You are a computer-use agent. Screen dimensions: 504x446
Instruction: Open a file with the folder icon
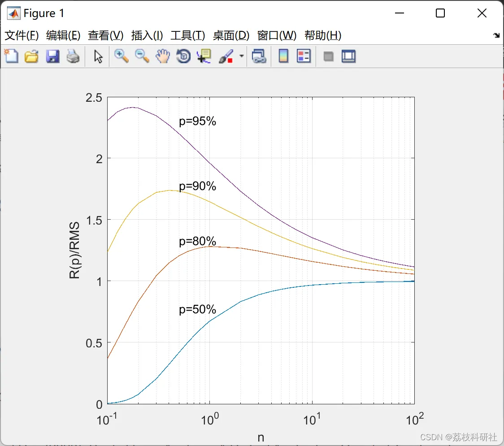(x=31, y=56)
